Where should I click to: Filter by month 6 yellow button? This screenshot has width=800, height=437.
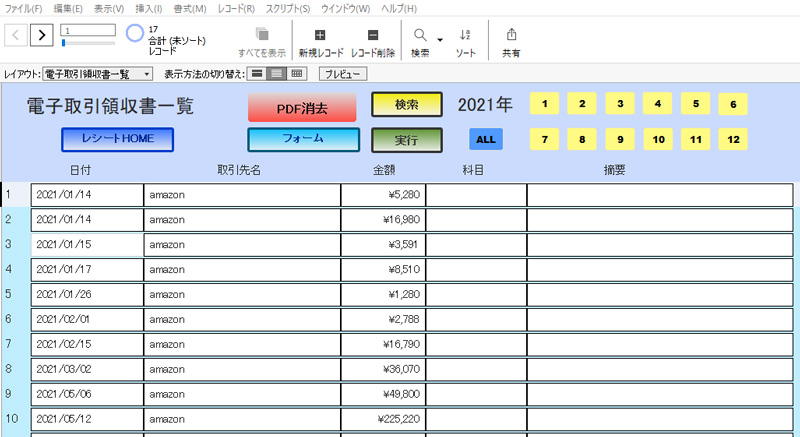coord(733,104)
